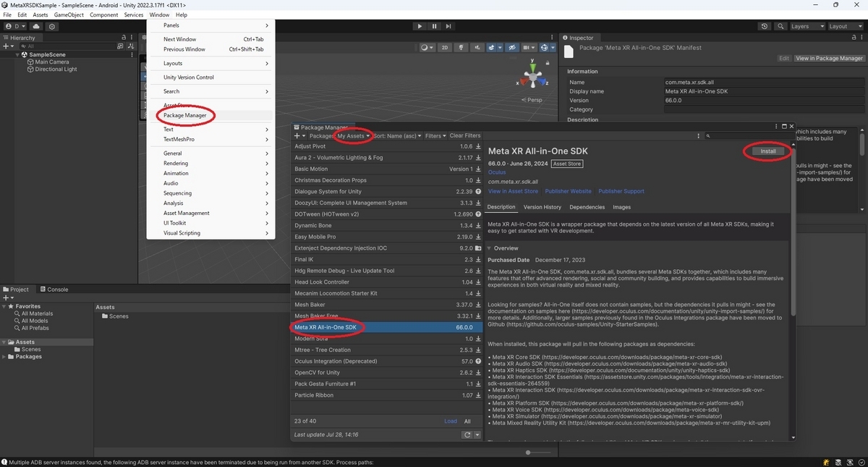Toggle scene lighting bulb icon
Image resolution: width=868 pixels, height=467 pixels.
tap(459, 48)
